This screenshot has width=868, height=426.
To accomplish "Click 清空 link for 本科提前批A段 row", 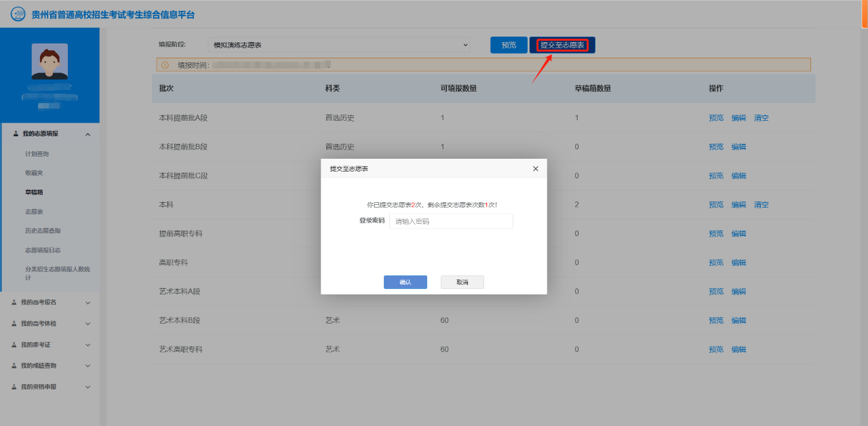I will 761,118.
